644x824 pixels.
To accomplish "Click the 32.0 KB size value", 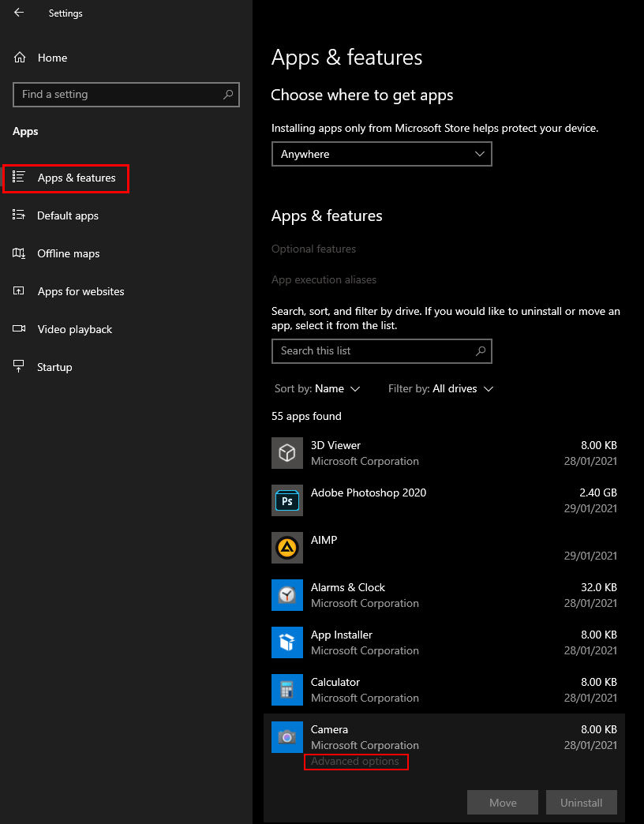I will [599, 587].
